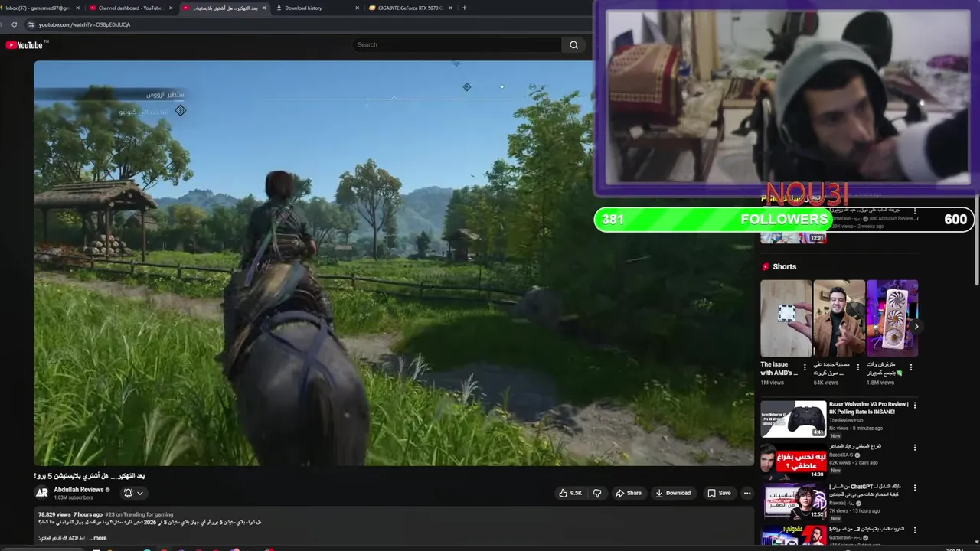The image size is (980, 551).
Task: Click the Abdullah Reviews channel avatar
Action: pos(42,493)
